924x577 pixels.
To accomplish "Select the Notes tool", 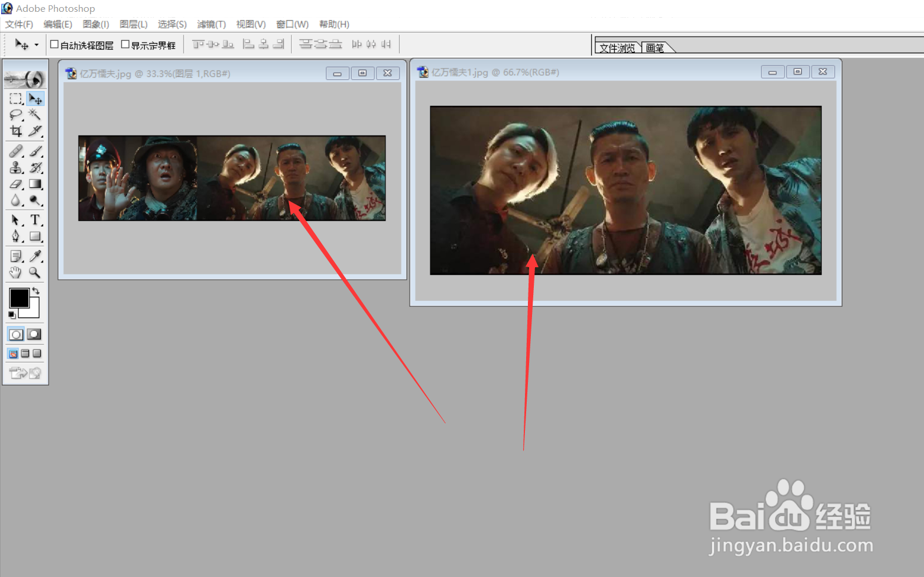I will [16, 256].
